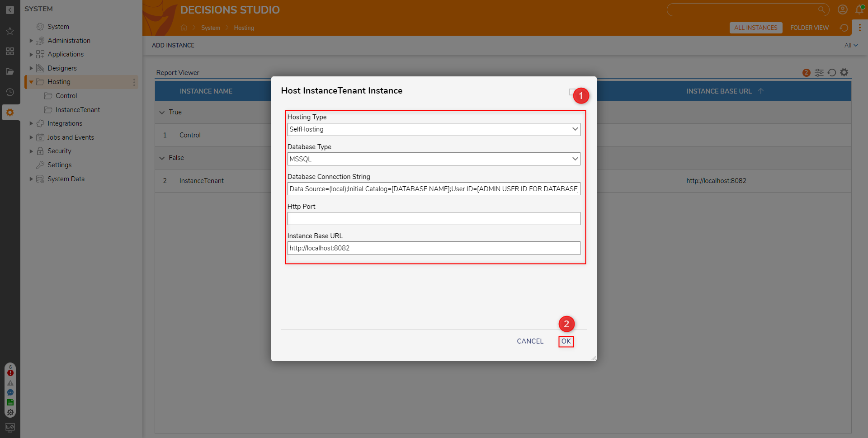Viewport: 868px width, 438px height.
Task: Click the Http Port field
Action: tap(434, 219)
